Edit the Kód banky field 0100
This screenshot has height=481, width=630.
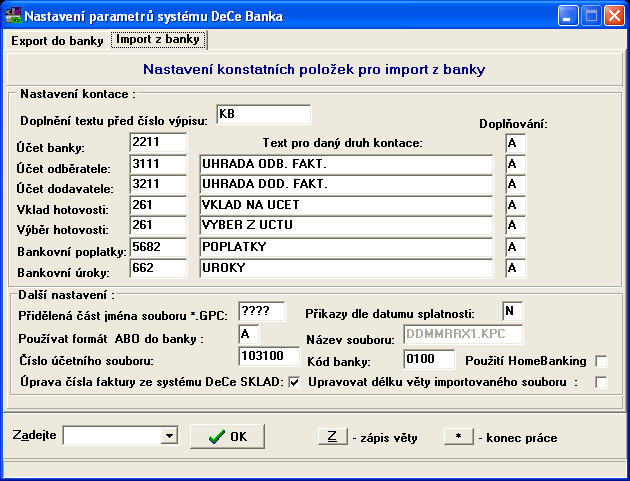click(x=429, y=359)
